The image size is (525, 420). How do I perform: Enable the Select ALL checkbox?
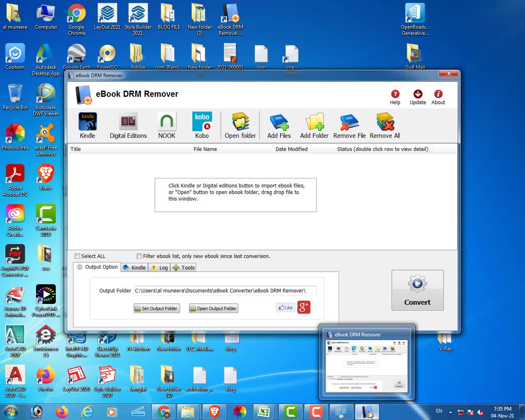point(77,256)
